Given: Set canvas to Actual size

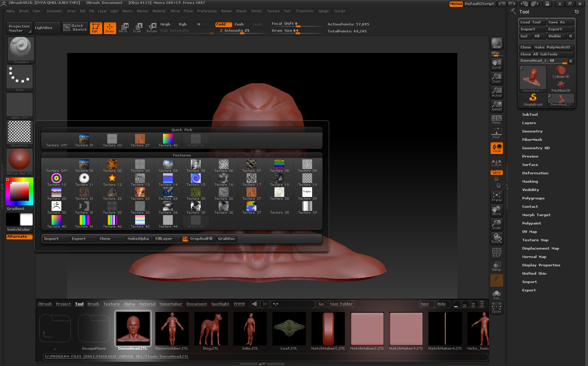Looking at the screenshot, I should [497, 92].
